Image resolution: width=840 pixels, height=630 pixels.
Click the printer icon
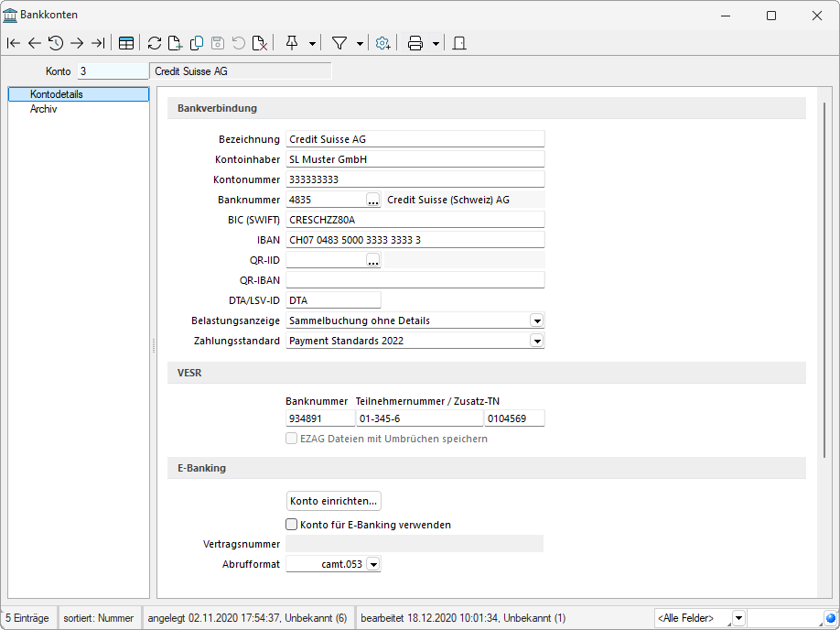point(415,43)
